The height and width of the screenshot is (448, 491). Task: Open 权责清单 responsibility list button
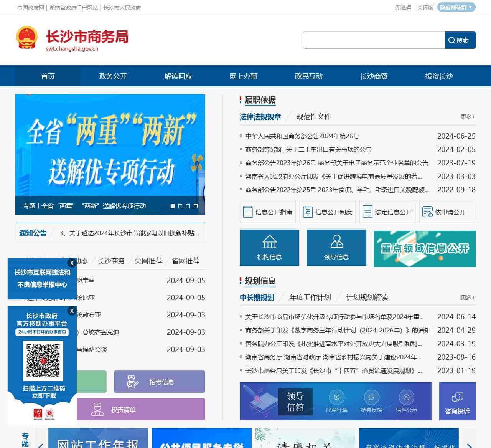click(141, 410)
